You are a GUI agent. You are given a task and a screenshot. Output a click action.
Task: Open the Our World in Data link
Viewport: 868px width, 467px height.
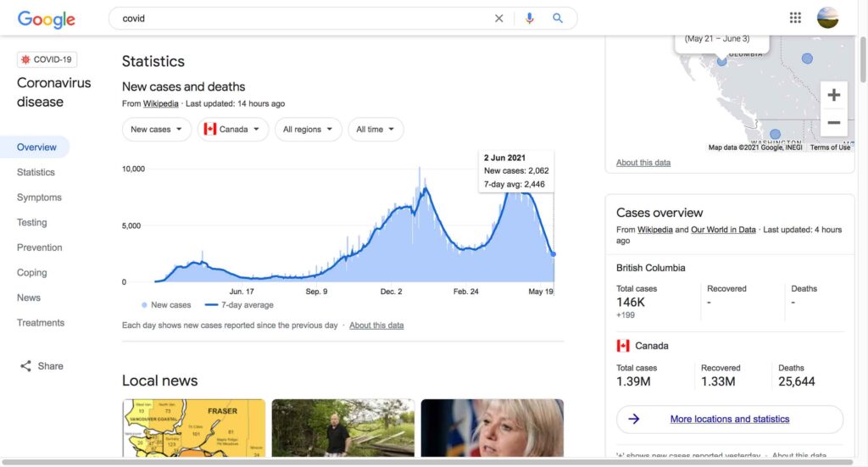[721, 230]
